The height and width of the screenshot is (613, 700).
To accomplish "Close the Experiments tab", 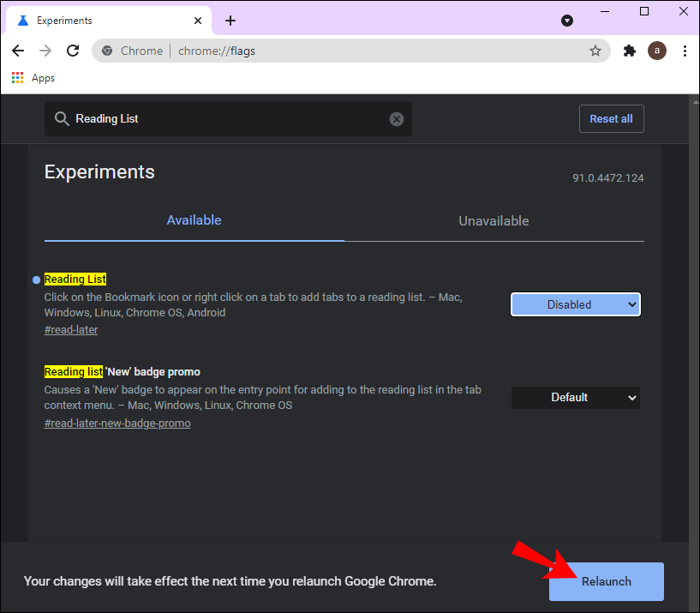I will pyautogui.click(x=198, y=21).
